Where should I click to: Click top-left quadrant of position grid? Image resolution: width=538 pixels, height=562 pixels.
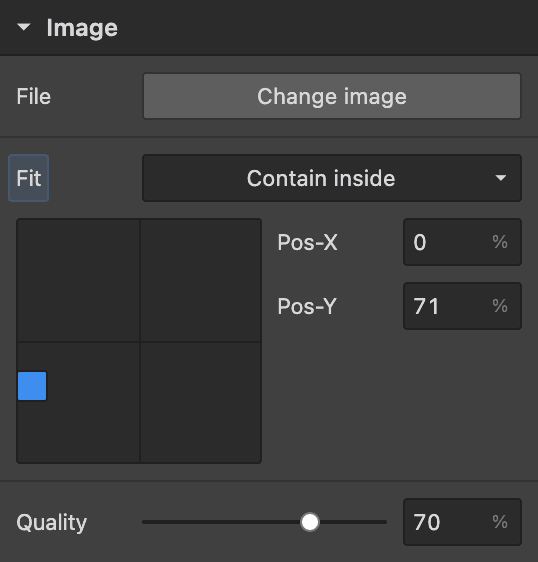(x=78, y=280)
